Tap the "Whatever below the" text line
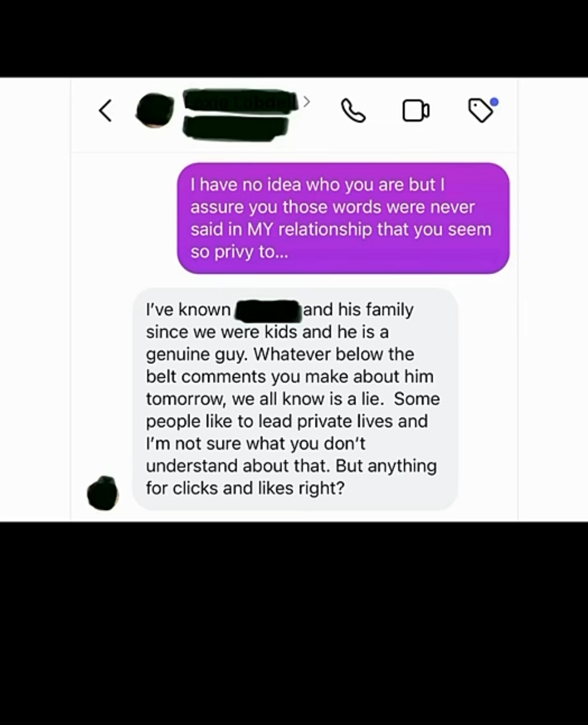The image size is (588, 725). click(334, 354)
